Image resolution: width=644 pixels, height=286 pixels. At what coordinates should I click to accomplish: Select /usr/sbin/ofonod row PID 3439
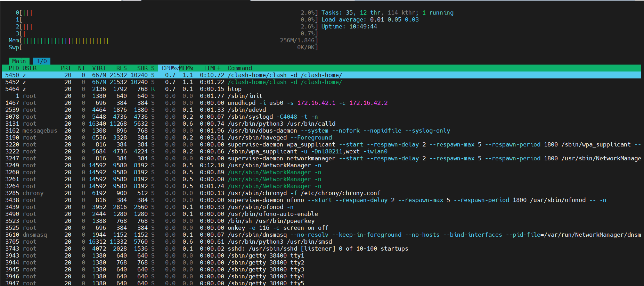click(x=321, y=207)
